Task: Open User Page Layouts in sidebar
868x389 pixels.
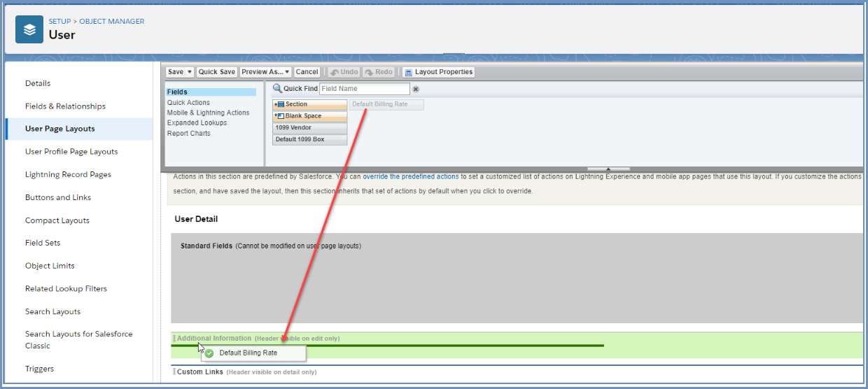Action: coord(60,129)
